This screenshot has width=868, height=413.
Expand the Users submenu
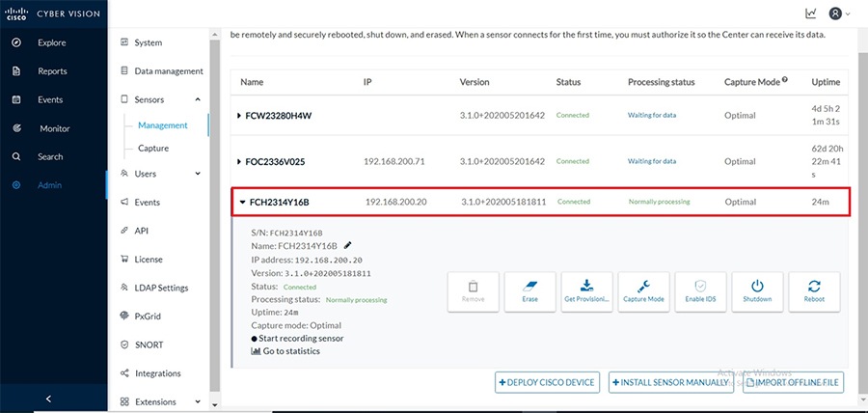tap(198, 174)
